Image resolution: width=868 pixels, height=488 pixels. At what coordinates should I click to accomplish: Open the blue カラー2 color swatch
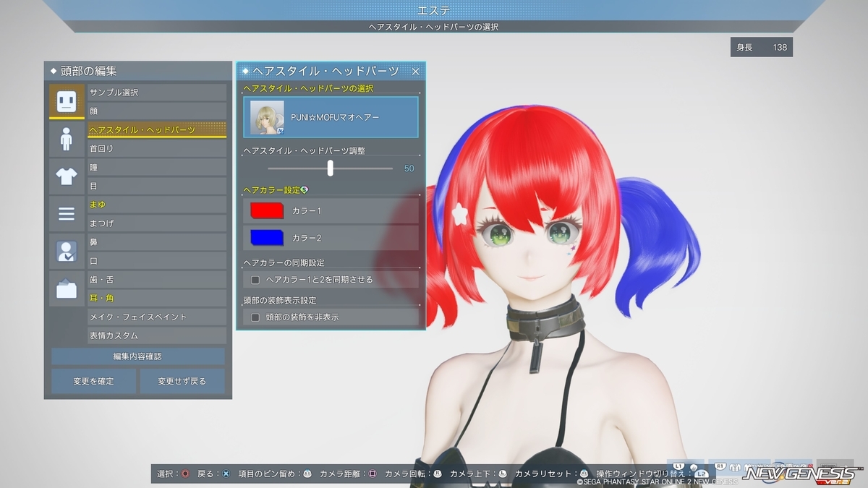click(x=267, y=238)
